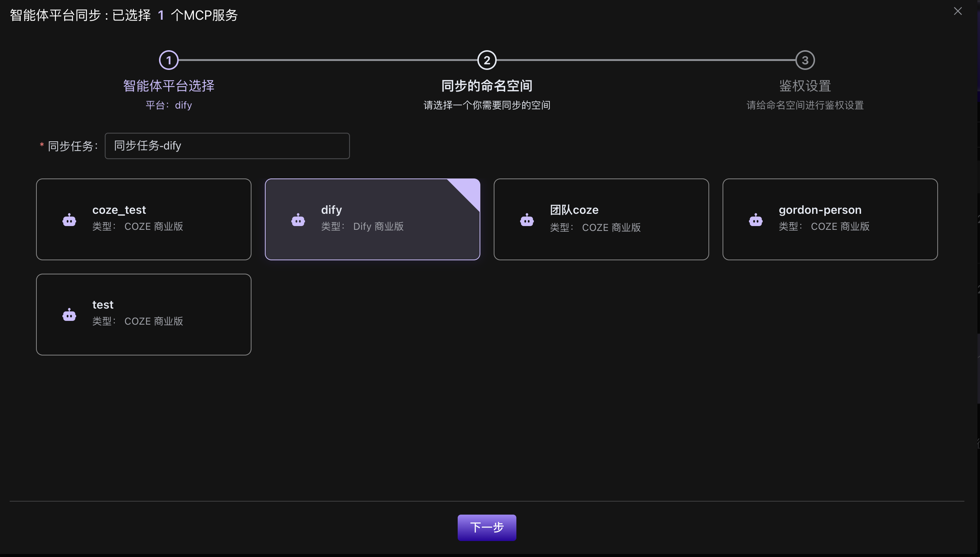This screenshot has height=557, width=980.
Task: Click the dify card title text
Action: click(x=331, y=210)
